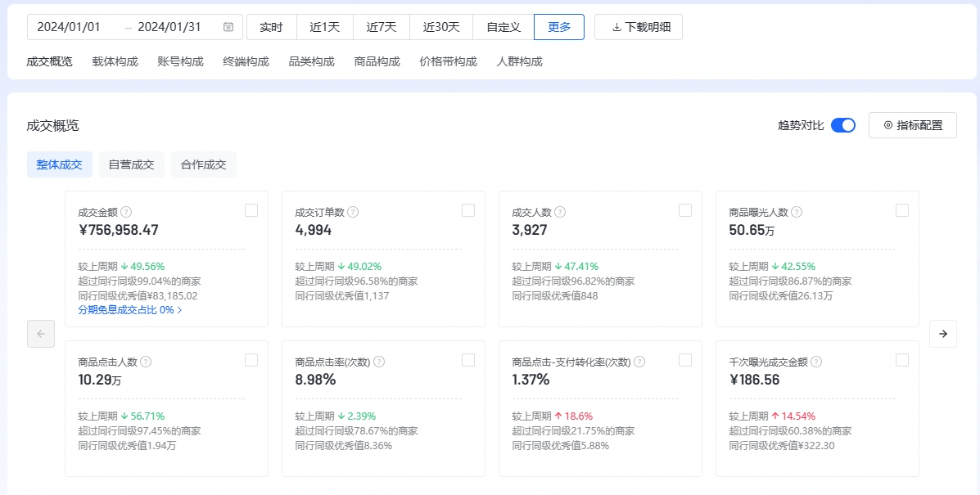980x495 pixels.
Task: Click the left arrow to previous metrics
Action: (41, 334)
